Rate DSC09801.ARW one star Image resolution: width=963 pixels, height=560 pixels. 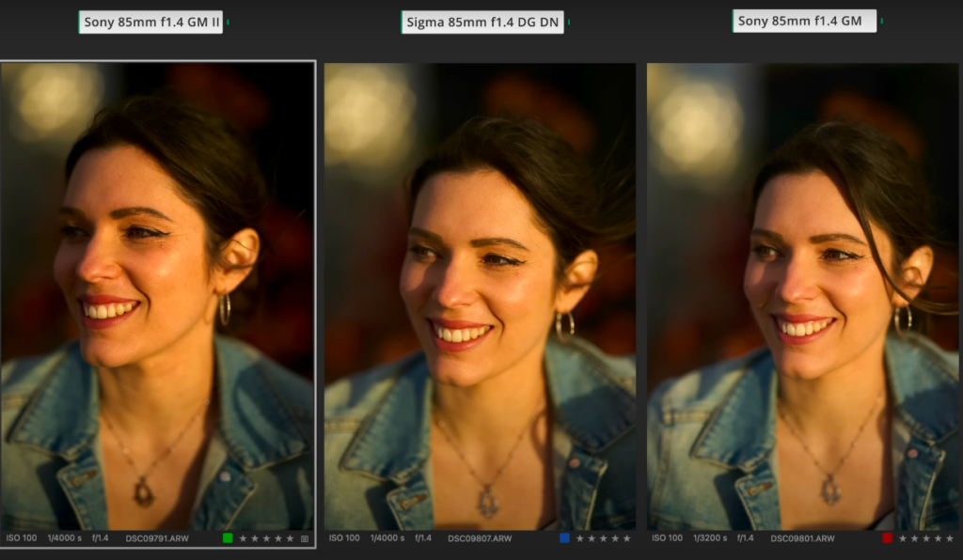[902, 538]
